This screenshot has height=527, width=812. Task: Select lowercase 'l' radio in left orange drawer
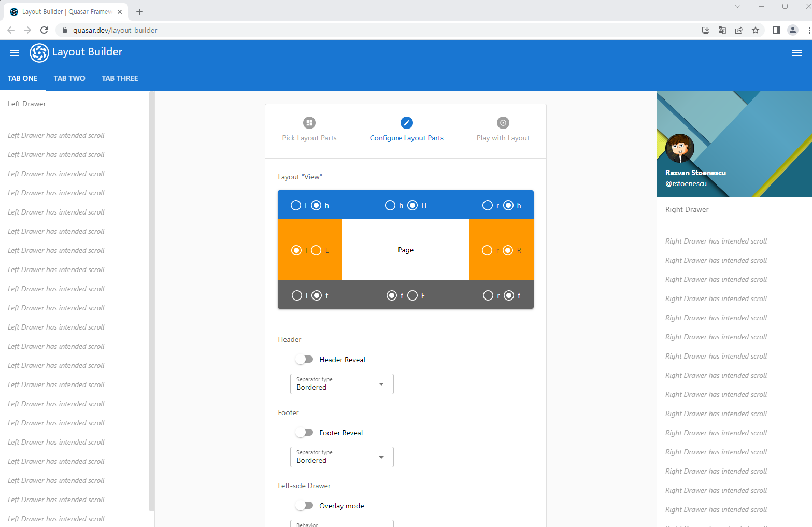[x=296, y=250]
